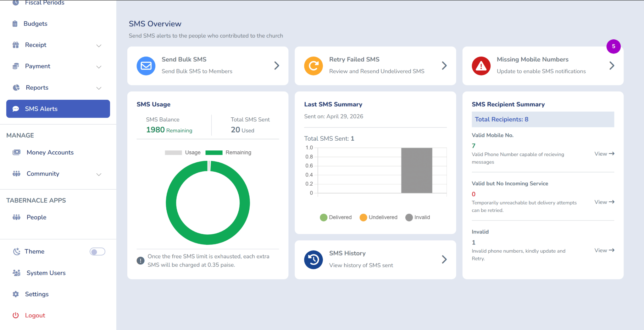Toggle the Undelivered legend item in chart
This screenshot has height=330, width=644.
pos(378,217)
